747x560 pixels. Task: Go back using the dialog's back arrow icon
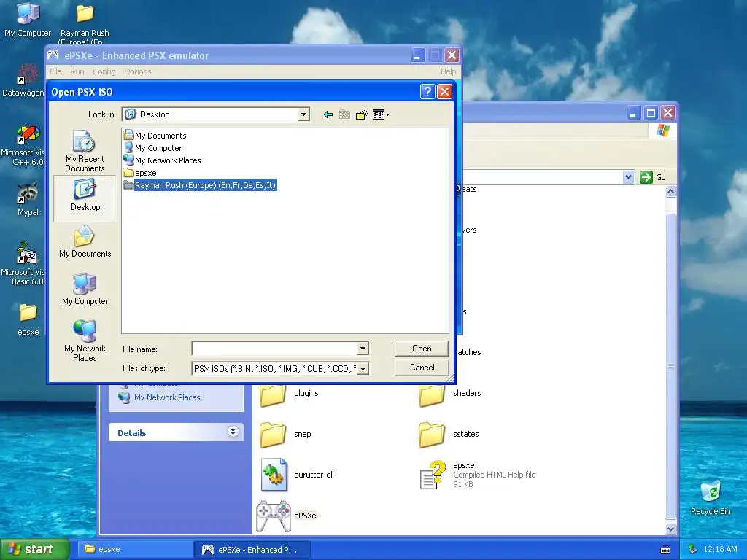pyautogui.click(x=328, y=114)
